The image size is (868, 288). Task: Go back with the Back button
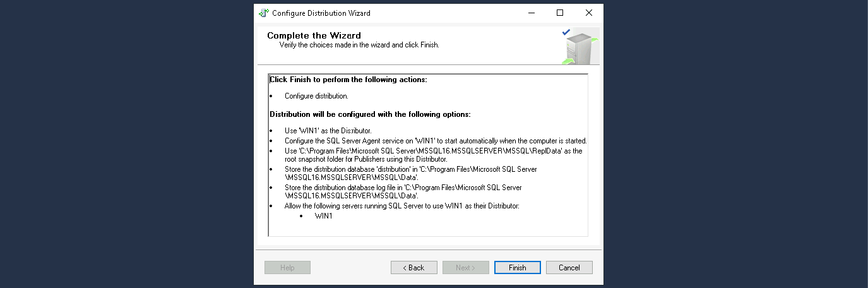(414, 268)
